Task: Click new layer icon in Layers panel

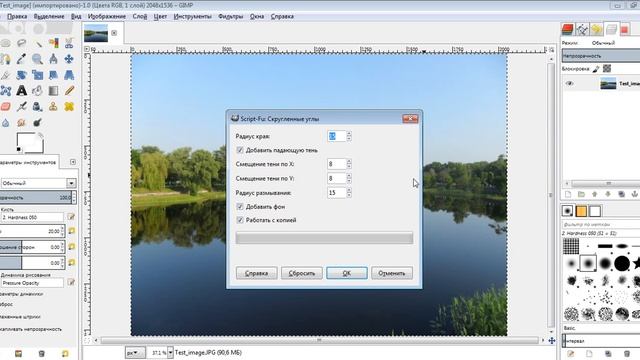Action: [568, 194]
